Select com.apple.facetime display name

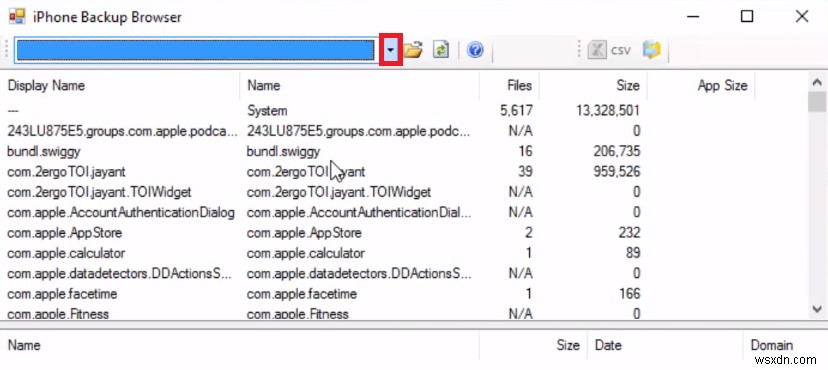(62, 293)
